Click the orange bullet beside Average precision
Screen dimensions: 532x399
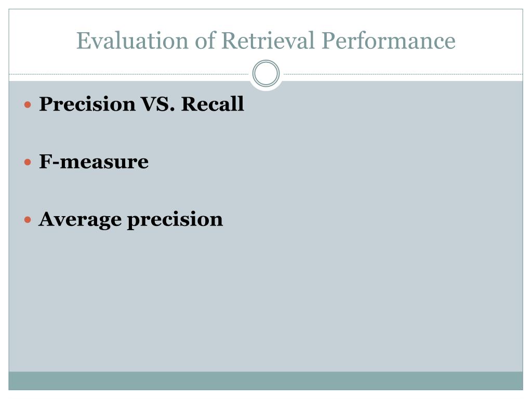[x=28, y=220]
